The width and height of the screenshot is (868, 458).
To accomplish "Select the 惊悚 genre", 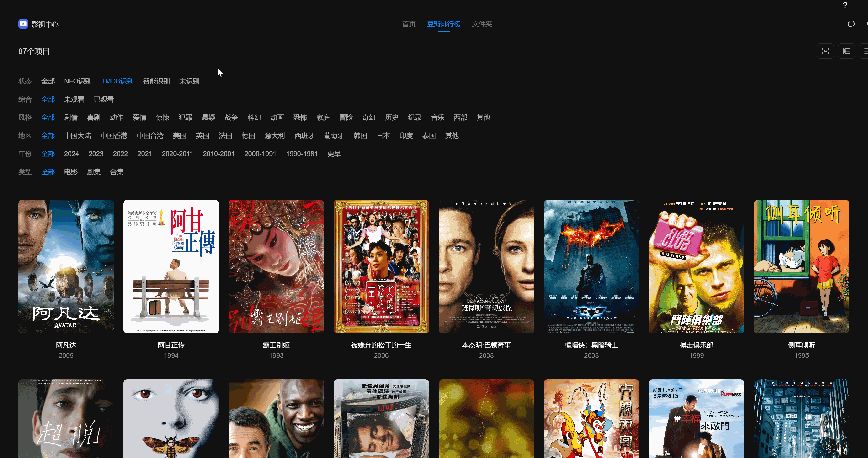I will click(162, 117).
